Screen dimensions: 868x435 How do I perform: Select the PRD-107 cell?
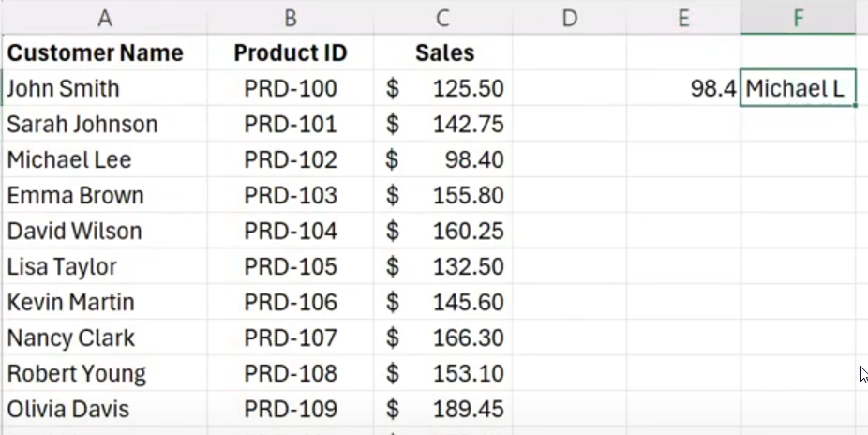[x=290, y=338]
